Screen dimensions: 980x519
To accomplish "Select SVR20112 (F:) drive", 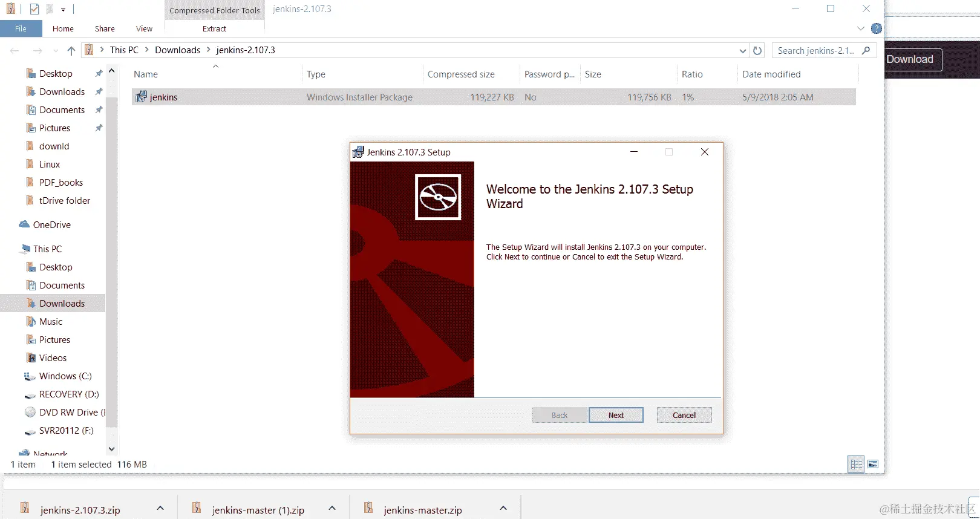I will coord(66,431).
